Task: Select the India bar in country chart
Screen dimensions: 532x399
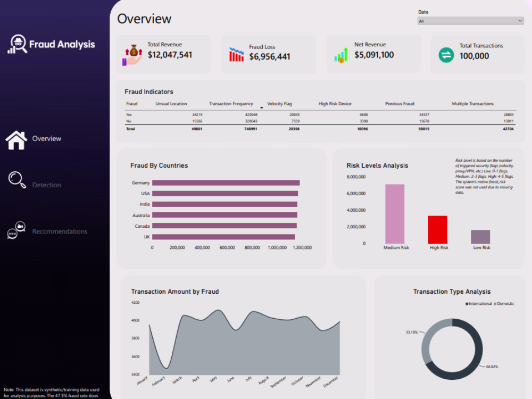Action: pyautogui.click(x=225, y=204)
